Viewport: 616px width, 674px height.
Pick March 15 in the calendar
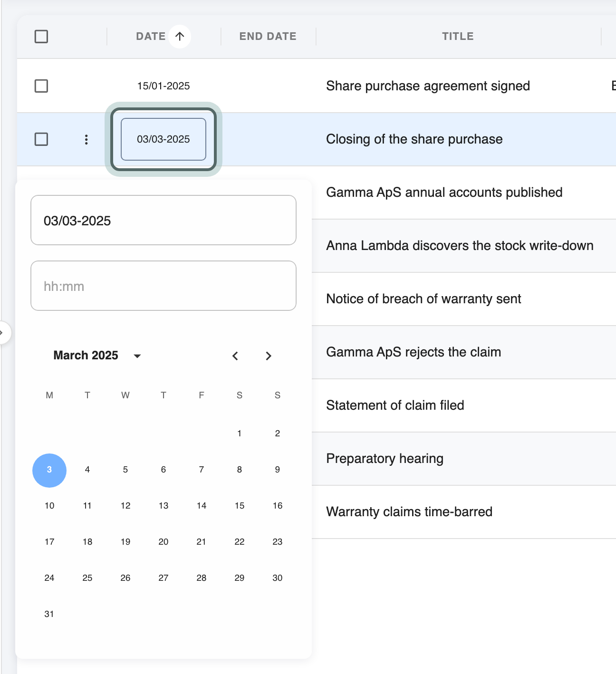tap(240, 506)
